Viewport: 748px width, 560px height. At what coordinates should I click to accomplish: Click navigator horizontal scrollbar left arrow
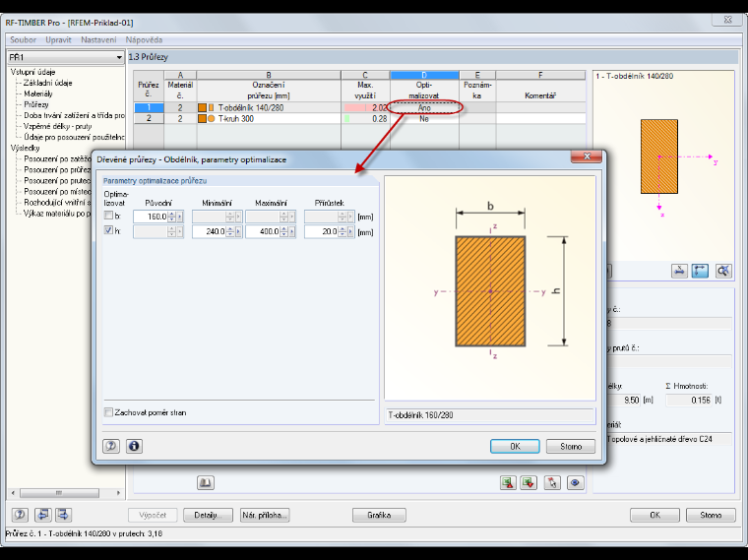(x=13, y=493)
